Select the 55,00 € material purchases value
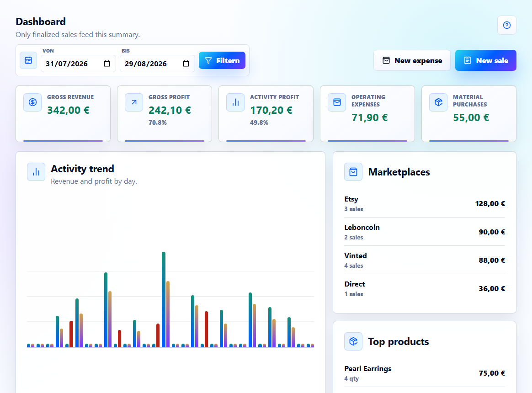This screenshot has width=532, height=393. coord(471,118)
